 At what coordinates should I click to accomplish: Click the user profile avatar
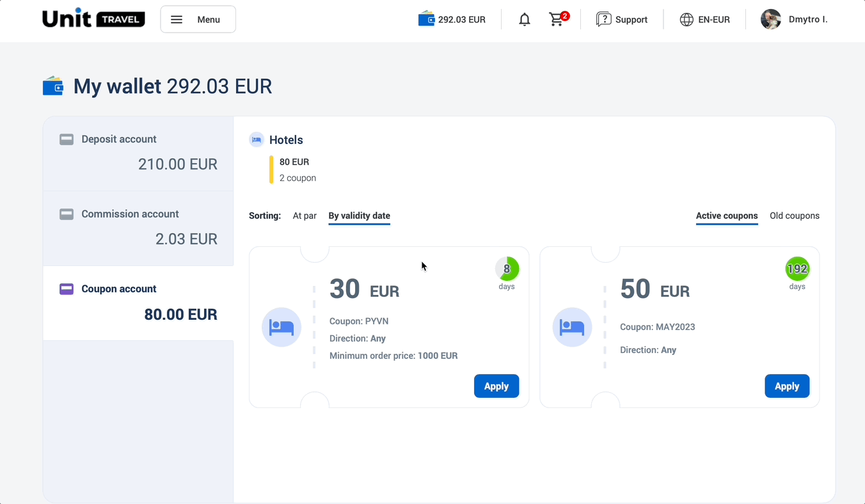tap(771, 19)
